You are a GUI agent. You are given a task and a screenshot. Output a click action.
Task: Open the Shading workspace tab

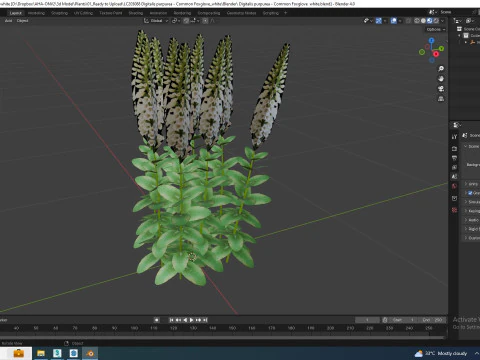135,13
